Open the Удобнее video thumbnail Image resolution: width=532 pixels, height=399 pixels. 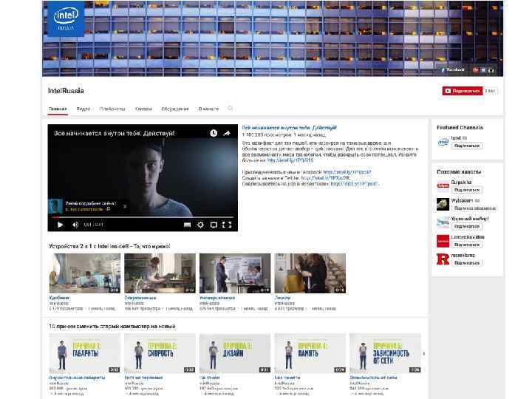tap(85, 273)
